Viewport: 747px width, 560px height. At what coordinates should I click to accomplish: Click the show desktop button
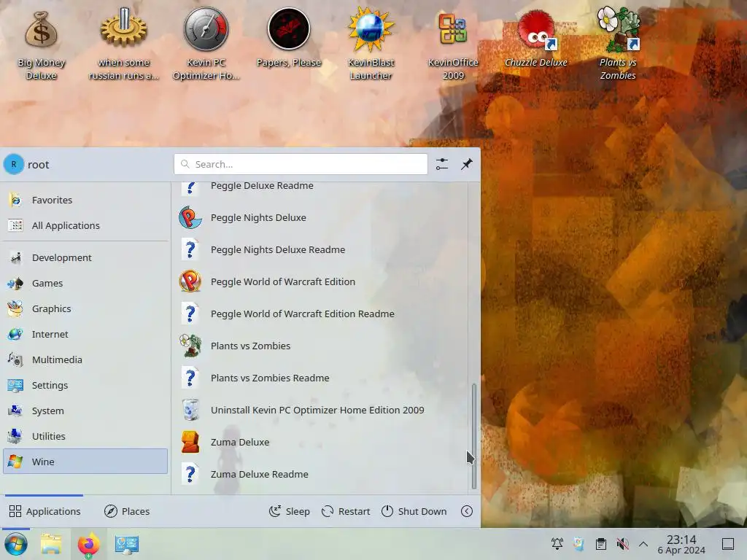(728, 544)
